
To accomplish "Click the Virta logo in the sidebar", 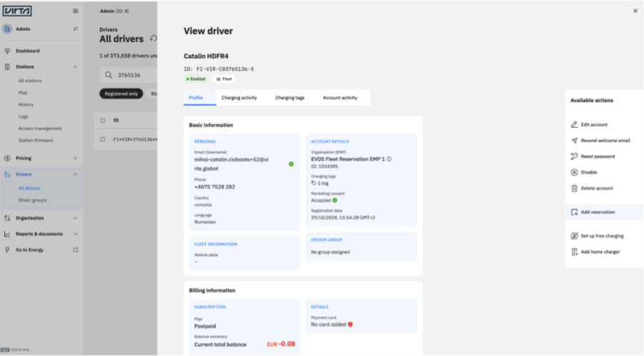I will (x=17, y=11).
